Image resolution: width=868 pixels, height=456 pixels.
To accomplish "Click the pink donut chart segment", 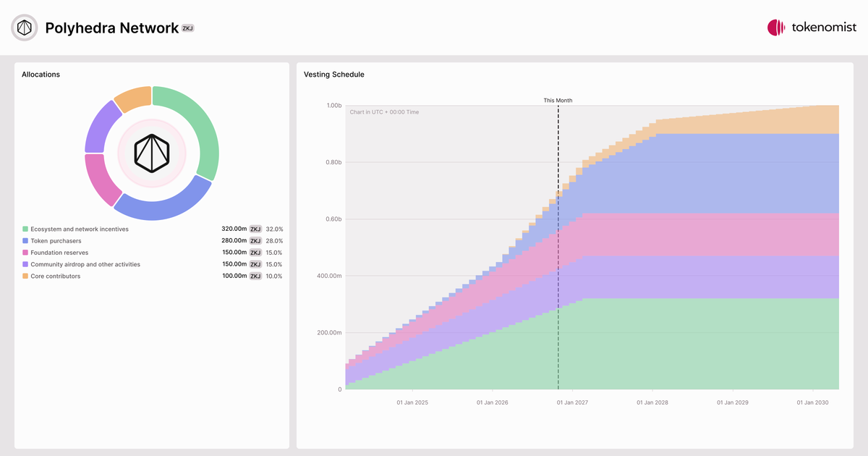I will 101,179.
